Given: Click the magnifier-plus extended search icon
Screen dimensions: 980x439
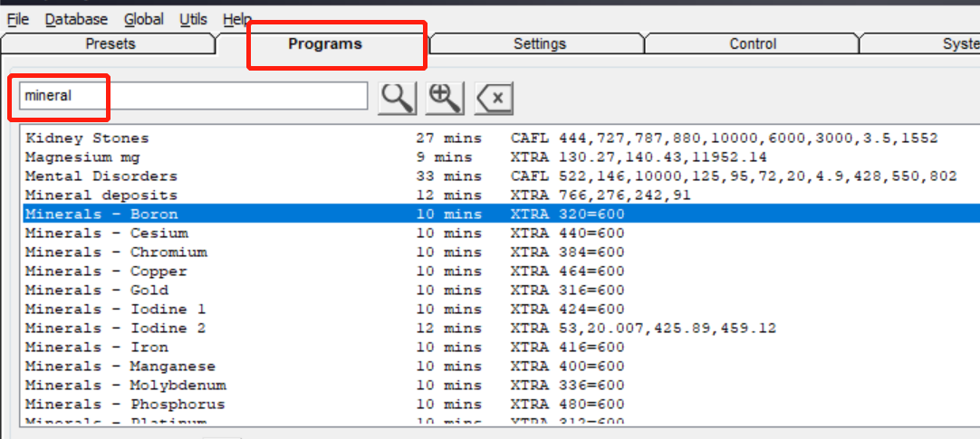Looking at the screenshot, I should tap(445, 98).
